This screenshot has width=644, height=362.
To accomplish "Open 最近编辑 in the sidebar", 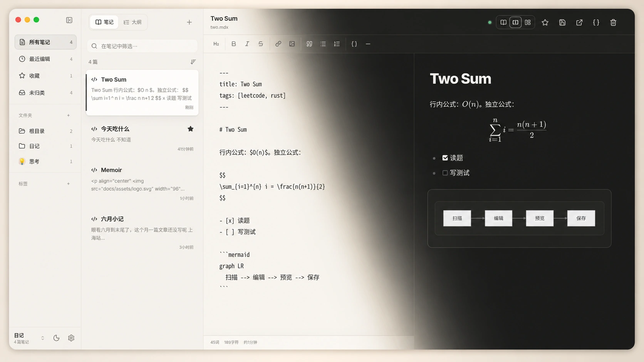I will click(x=45, y=59).
